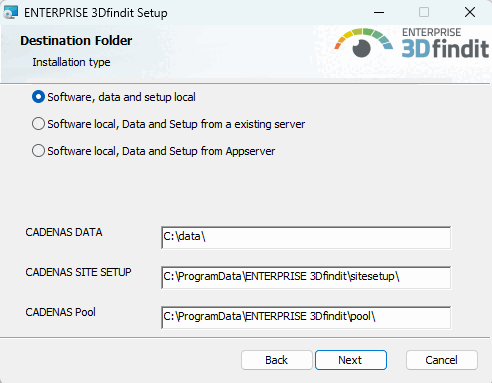Click into the CADENAS Pool path field
The image size is (492, 383).
(x=306, y=317)
